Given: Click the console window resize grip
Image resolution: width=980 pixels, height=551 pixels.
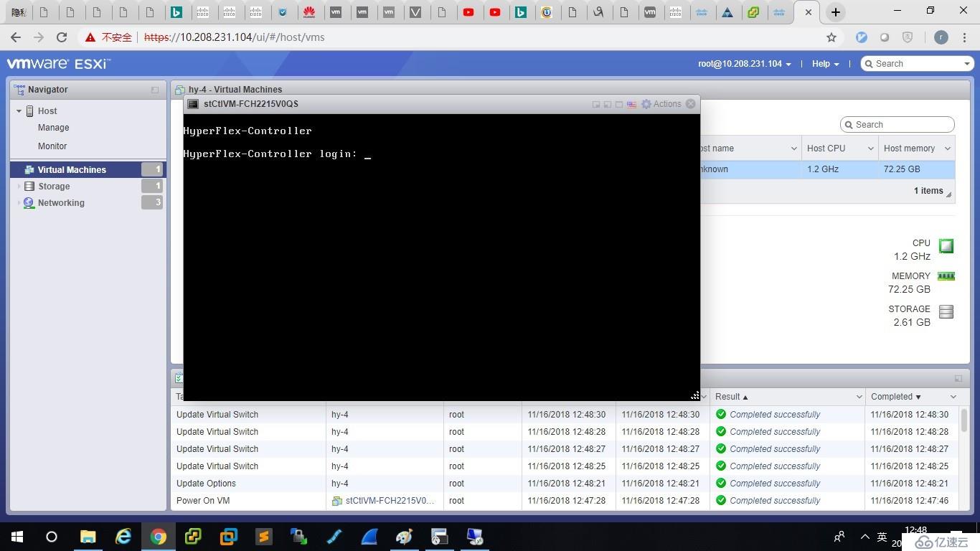Looking at the screenshot, I should coord(695,395).
